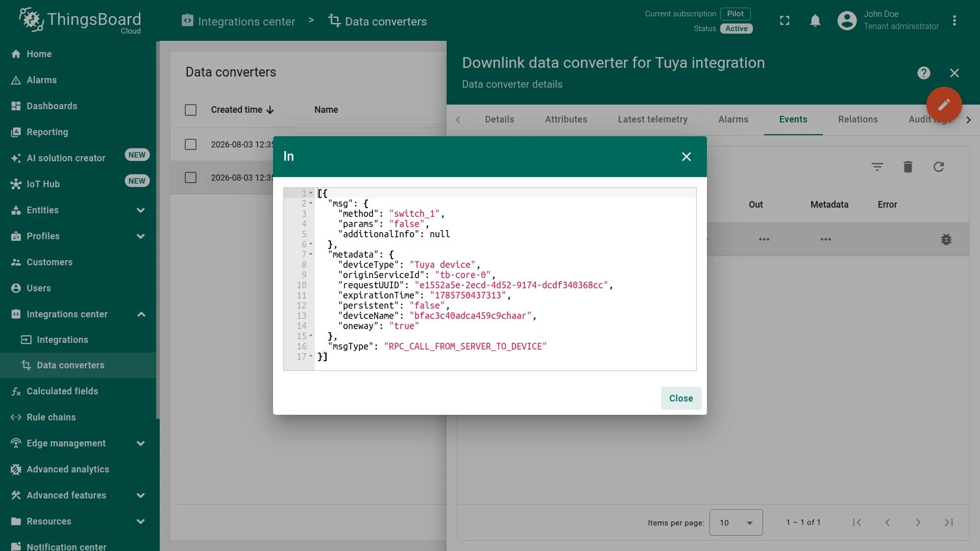
Task: Expand the Resources menu chevron
Action: pyautogui.click(x=141, y=521)
